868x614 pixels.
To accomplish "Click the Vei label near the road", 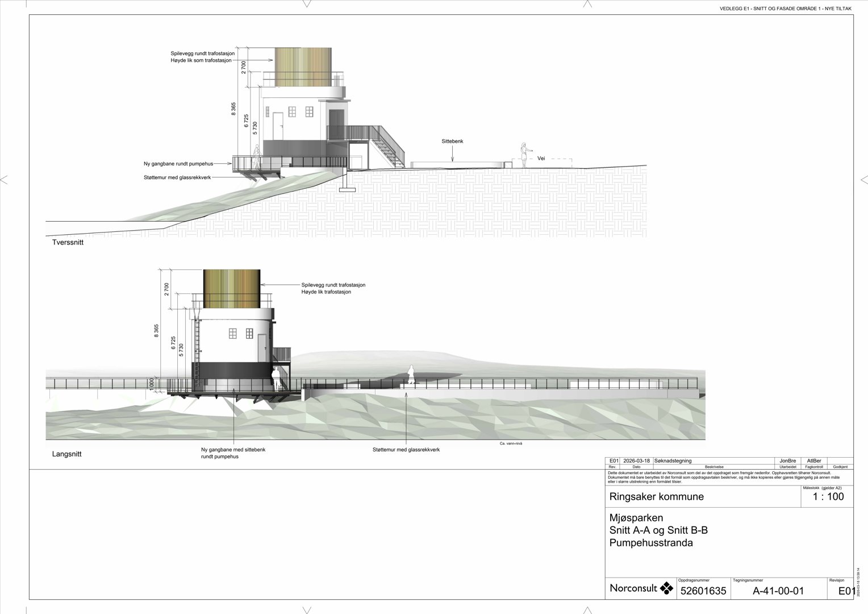I will click(x=541, y=159).
